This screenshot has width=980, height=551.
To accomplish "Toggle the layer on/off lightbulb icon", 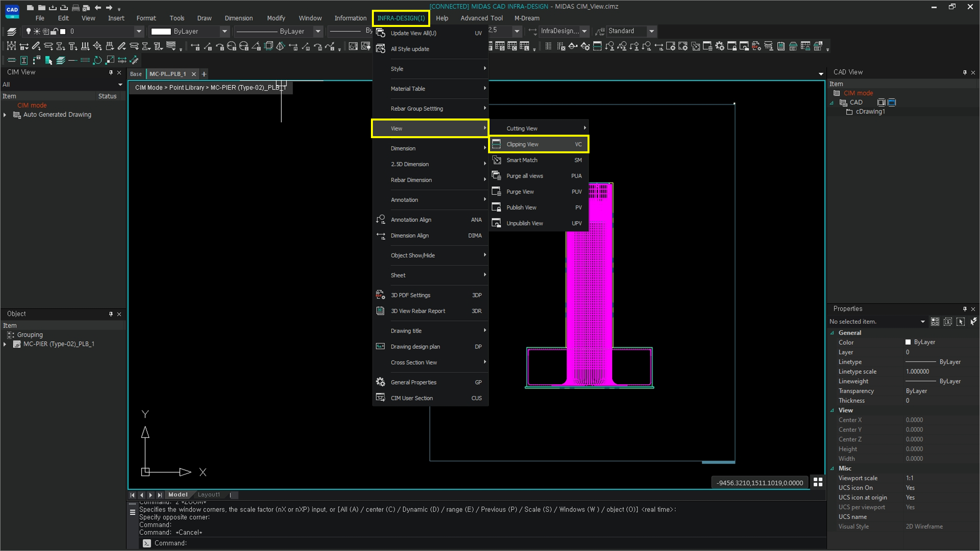I will click(28, 31).
